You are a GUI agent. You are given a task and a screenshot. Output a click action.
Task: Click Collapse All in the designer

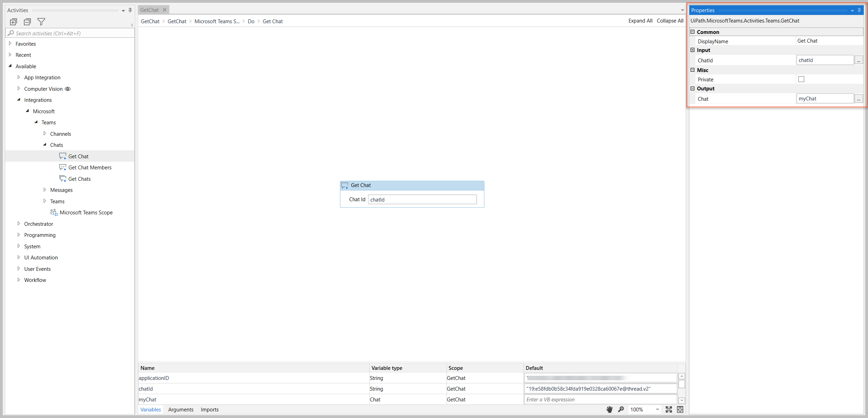(670, 21)
